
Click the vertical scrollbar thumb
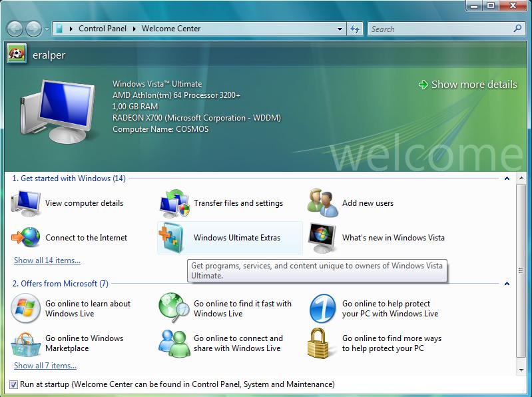pos(521,270)
